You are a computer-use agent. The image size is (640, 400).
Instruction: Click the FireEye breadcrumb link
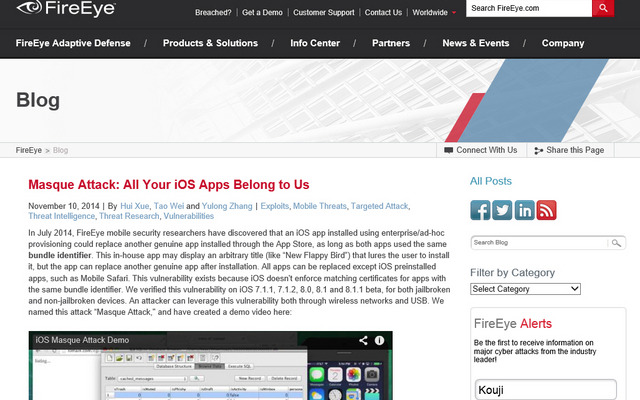click(x=29, y=150)
